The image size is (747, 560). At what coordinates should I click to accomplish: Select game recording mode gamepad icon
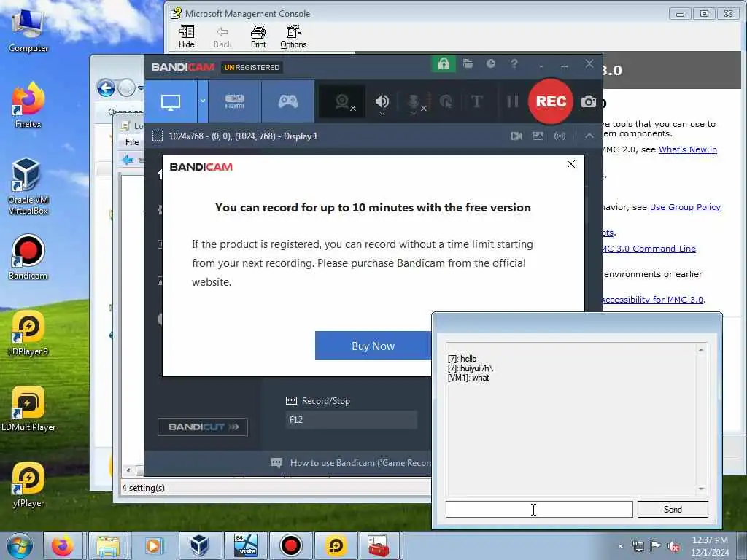287,101
